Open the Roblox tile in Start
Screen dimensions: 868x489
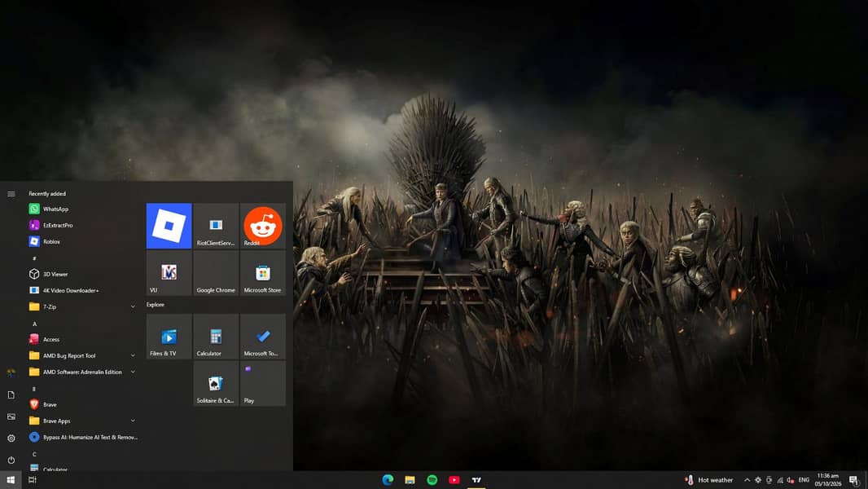(169, 226)
